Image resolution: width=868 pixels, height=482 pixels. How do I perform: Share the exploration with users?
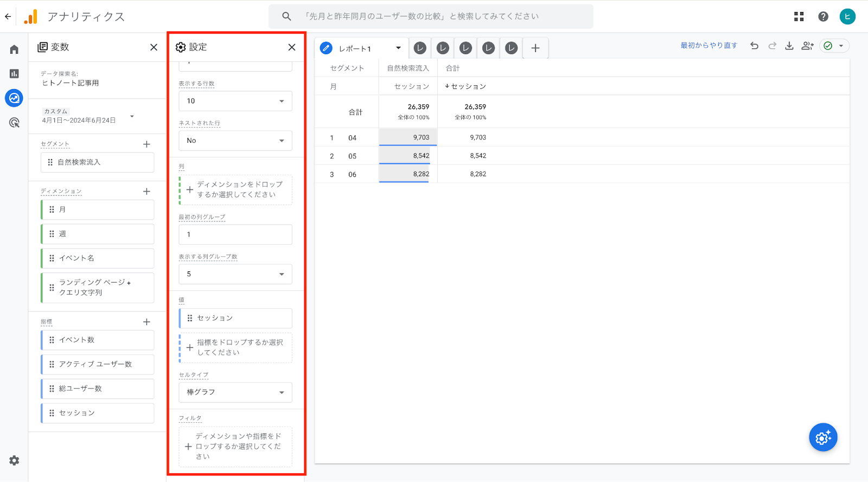coord(807,46)
